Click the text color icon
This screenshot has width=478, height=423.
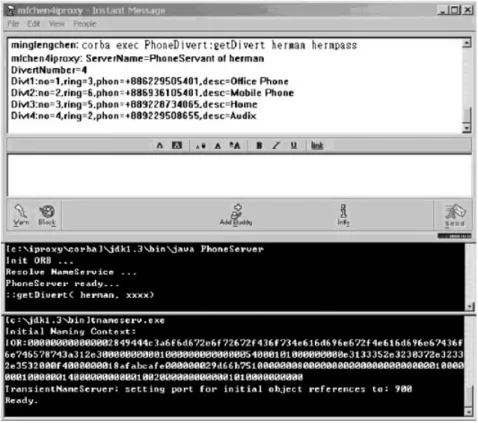point(160,146)
